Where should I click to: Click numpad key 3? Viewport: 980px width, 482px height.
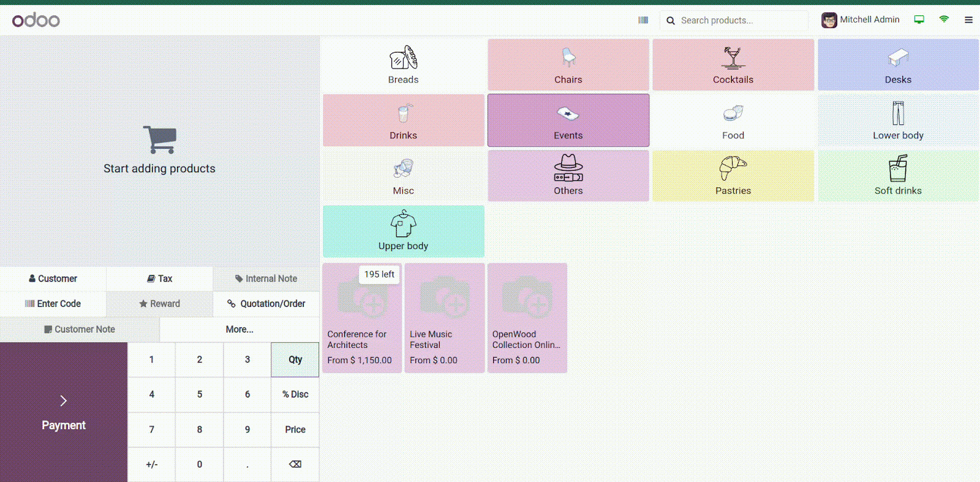click(x=247, y=360)
